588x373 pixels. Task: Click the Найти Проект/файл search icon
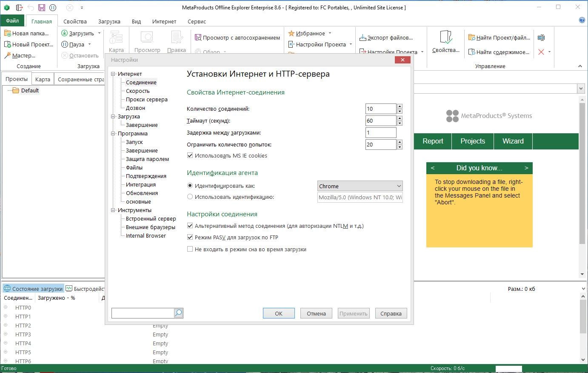click(x=471, y=37)
